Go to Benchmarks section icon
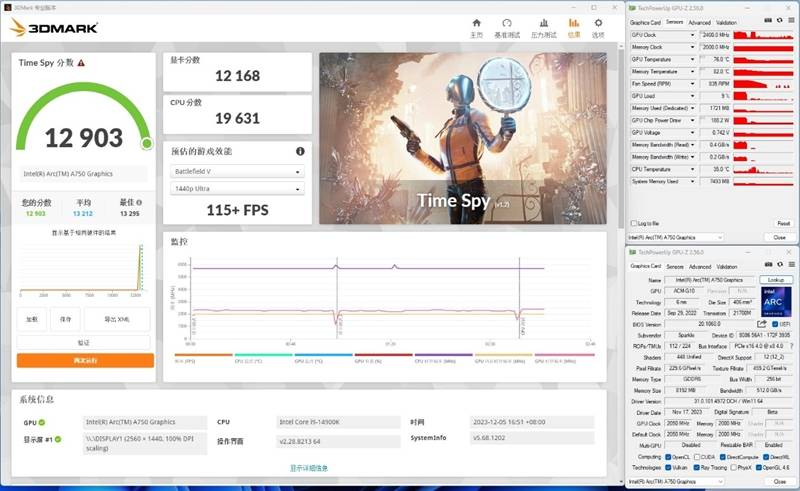Viewport: 800px width, 491px height. [x=507, y=25]
